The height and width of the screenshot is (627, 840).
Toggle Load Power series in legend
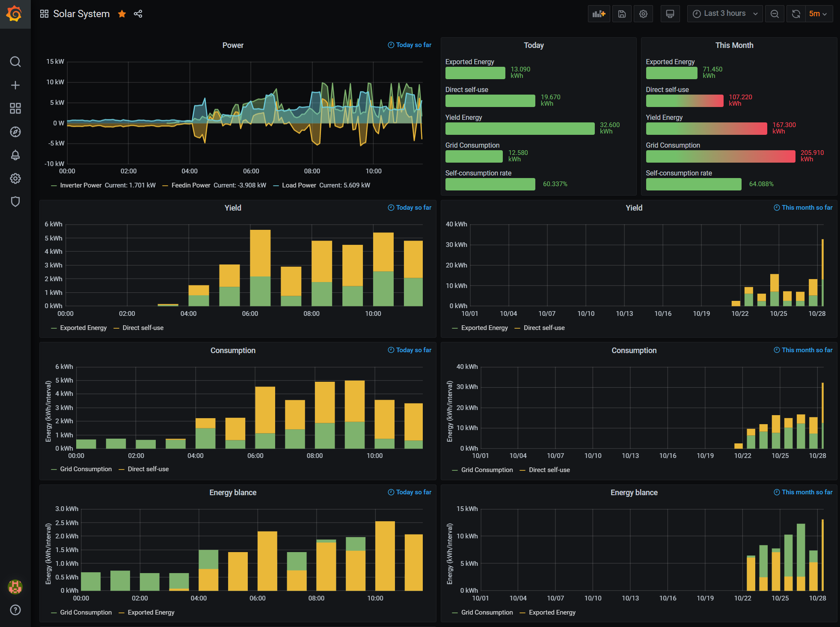pyautogui.click(x=299, y=185)
